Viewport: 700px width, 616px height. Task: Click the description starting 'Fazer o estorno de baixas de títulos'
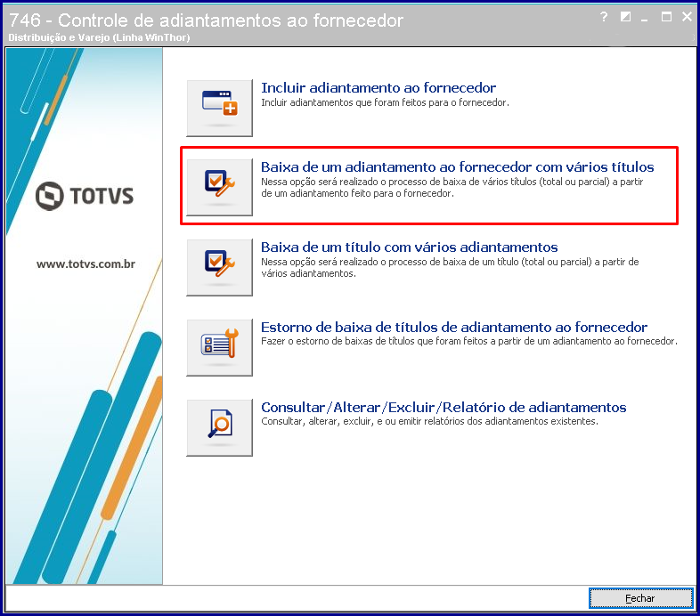pyautogui.click(x=469, y=341)
